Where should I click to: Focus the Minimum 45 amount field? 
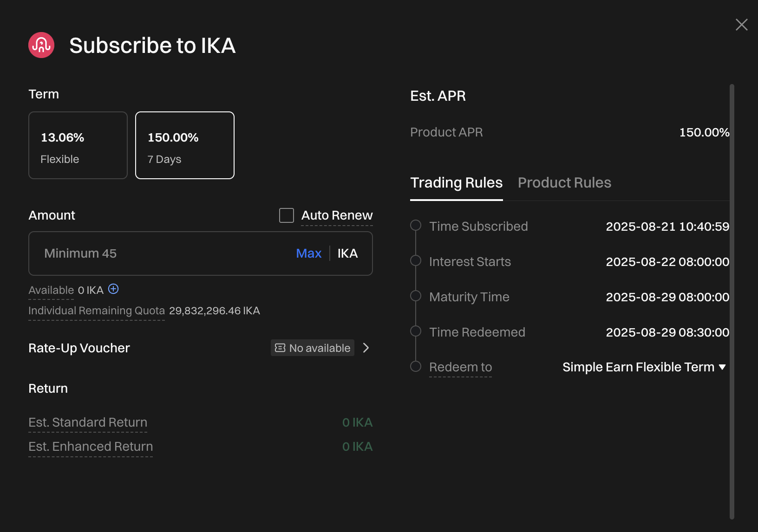pos(201,253)
